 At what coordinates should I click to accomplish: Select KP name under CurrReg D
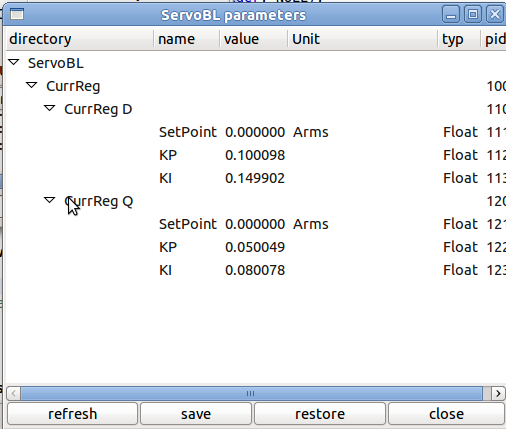pyautogui.click(x=168, y=155)
